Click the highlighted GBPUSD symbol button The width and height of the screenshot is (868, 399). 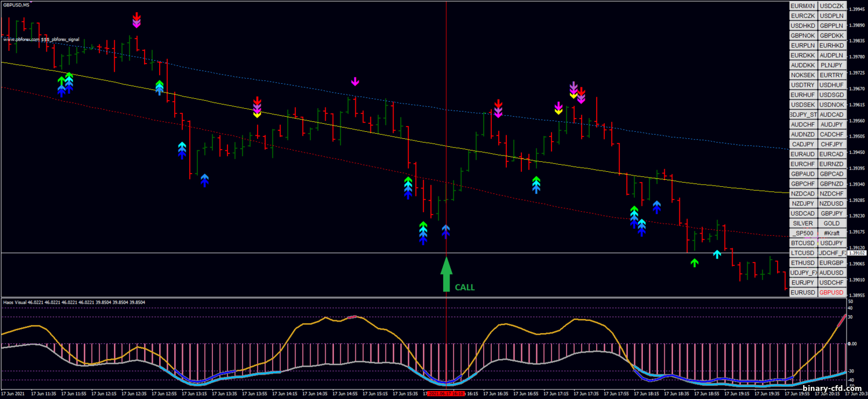click(x=832, y=293)
